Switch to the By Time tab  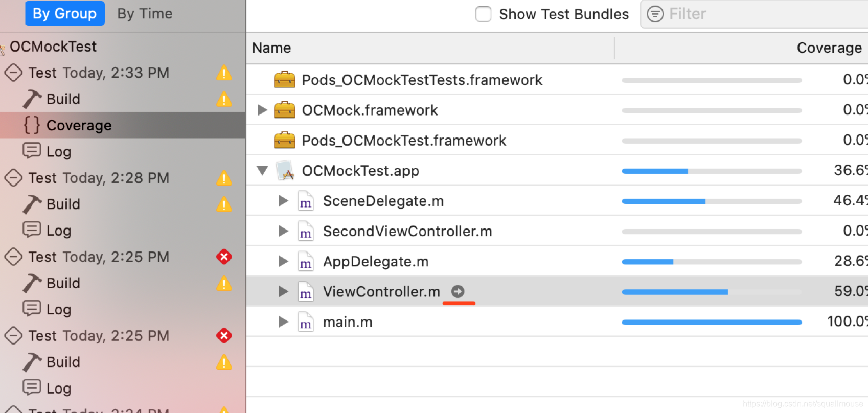click(145, 14)
